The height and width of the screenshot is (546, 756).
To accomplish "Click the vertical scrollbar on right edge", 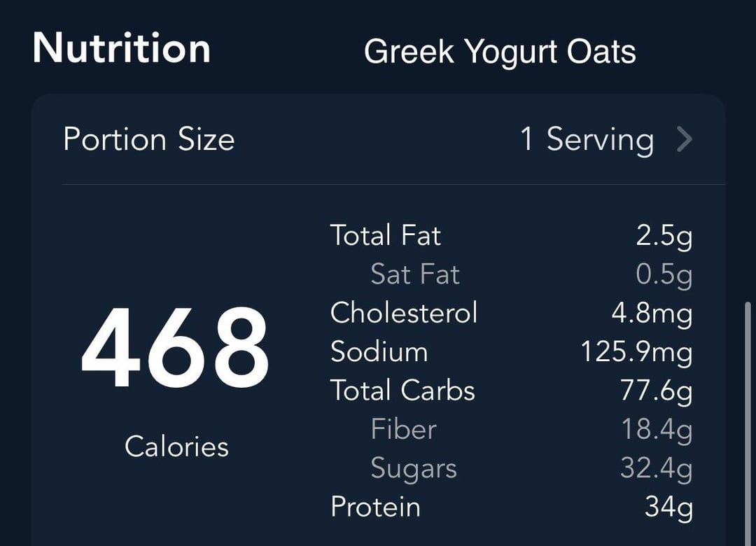I will (748, 423).
